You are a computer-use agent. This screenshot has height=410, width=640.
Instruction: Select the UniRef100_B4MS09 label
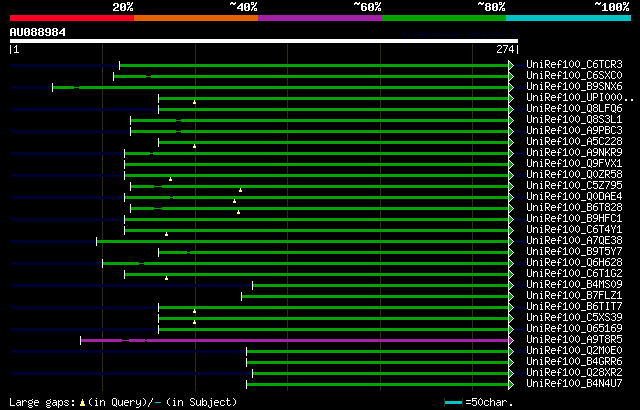574,285
